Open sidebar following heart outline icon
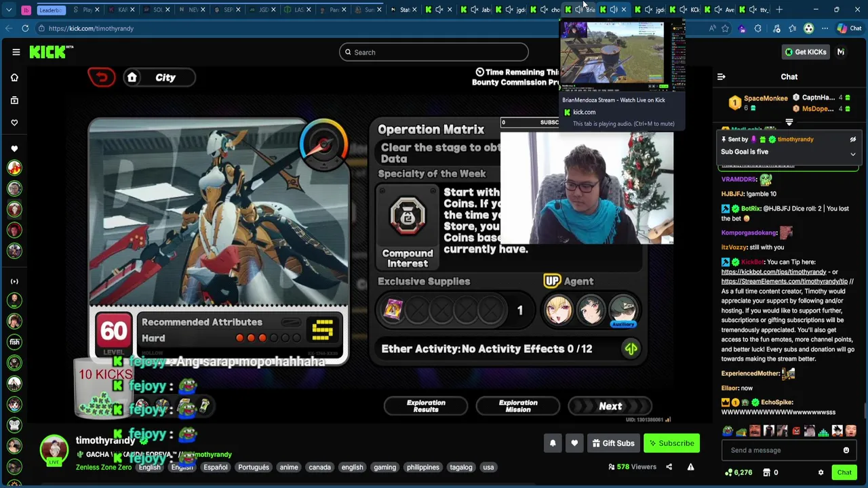This screenshot has width=868, height=488. point(14,123)
